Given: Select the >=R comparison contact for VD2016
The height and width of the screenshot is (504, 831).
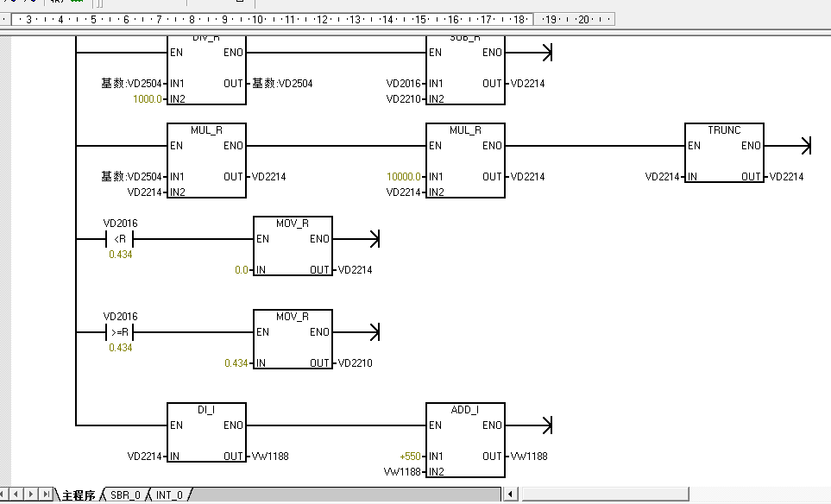Looking at the screenshot, I should coord(120,332).
